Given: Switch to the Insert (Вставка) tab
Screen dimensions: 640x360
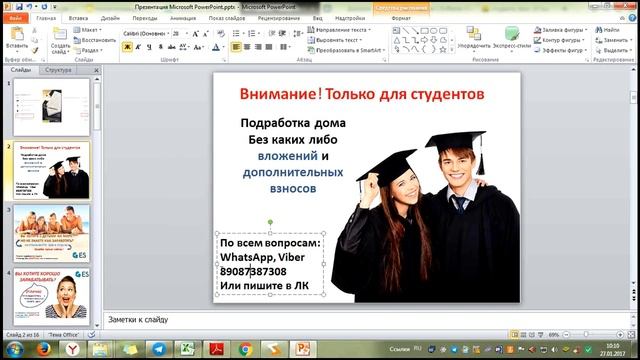Looking at the screenshot, I should 78,18.
